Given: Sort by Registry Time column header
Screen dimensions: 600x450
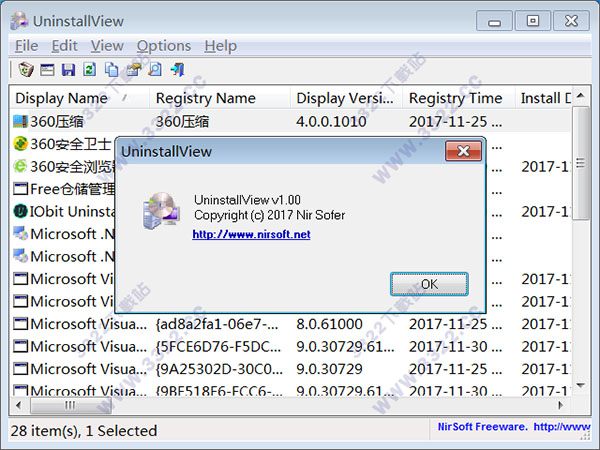Looking at the screenshot, I should click(458, 98).
